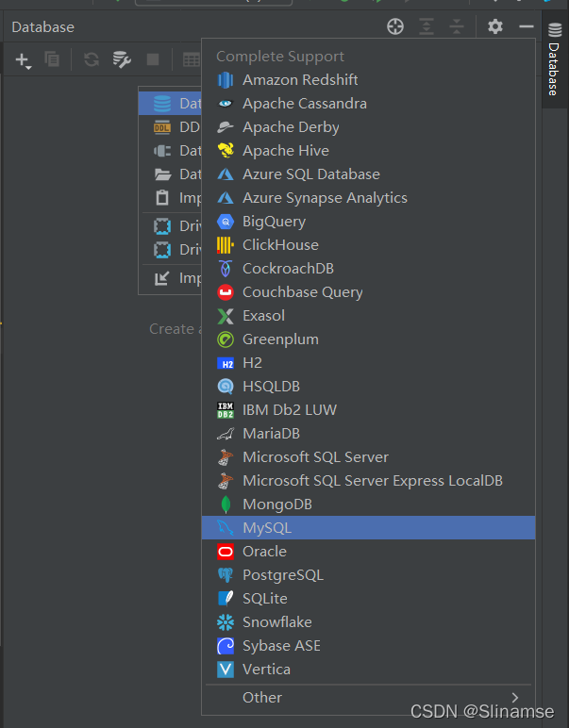Choose Amazon Redshift from the list
This screenshot has width=569, height=728.
(x=368, y=80)
